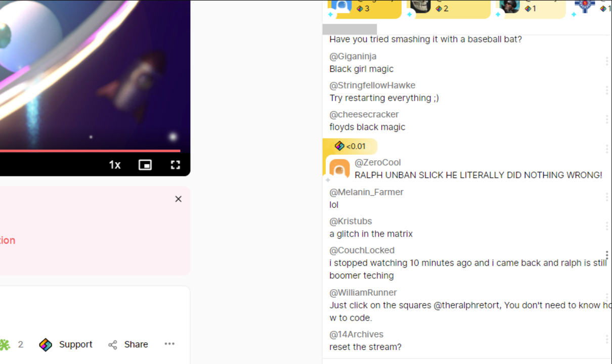The image size is (612, 364).
Task: Open the three-dot menu on @CouchLocked's message
Action: tap(606, 255)
